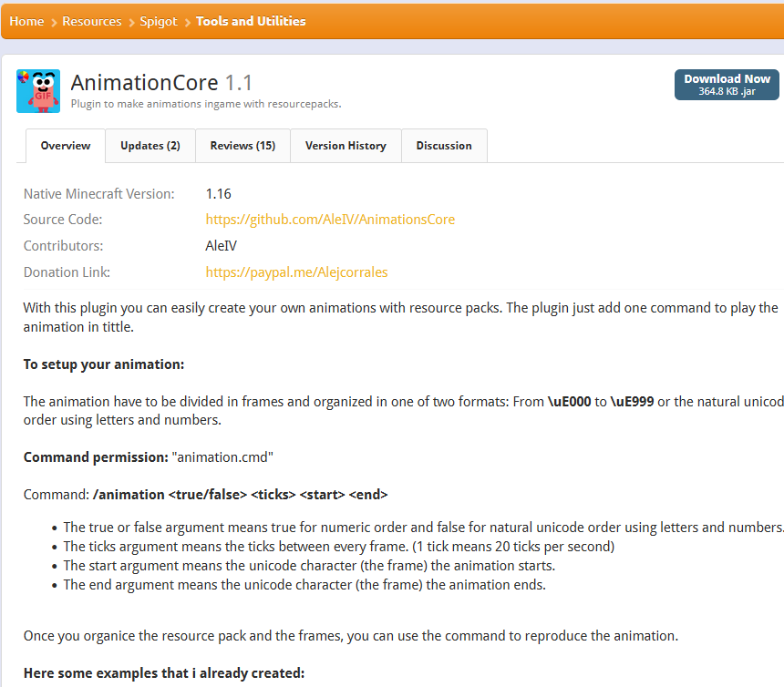The width and height of the screenshot is (784, 687).
Task: Click the "animation.cmd" permission text
Action: tap(222, 457)
